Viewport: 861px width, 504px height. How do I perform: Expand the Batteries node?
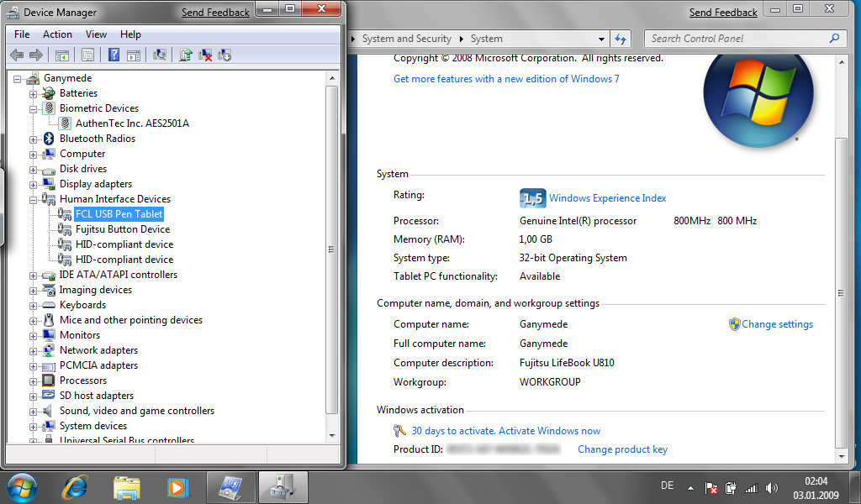[x=34, y=94]
